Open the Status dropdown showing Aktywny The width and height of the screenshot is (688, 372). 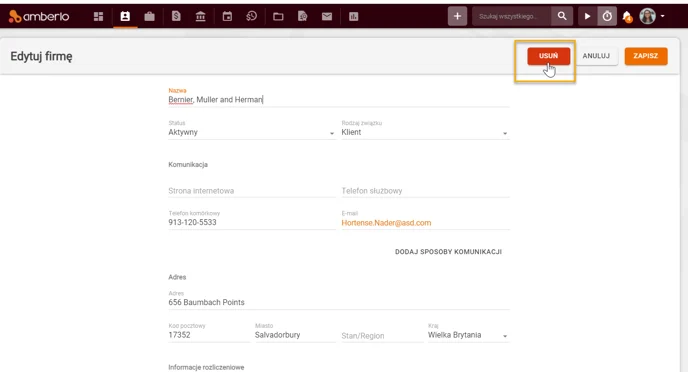[251, 132]
